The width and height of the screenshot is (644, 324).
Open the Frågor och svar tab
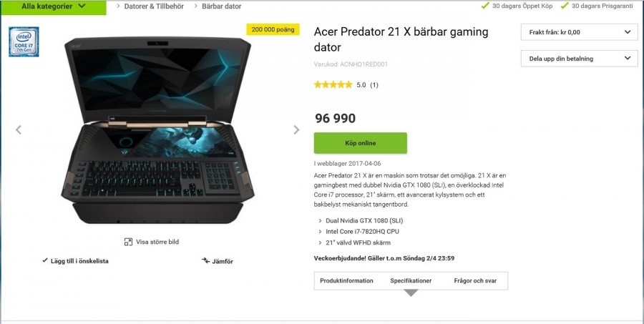pos(477,280)
